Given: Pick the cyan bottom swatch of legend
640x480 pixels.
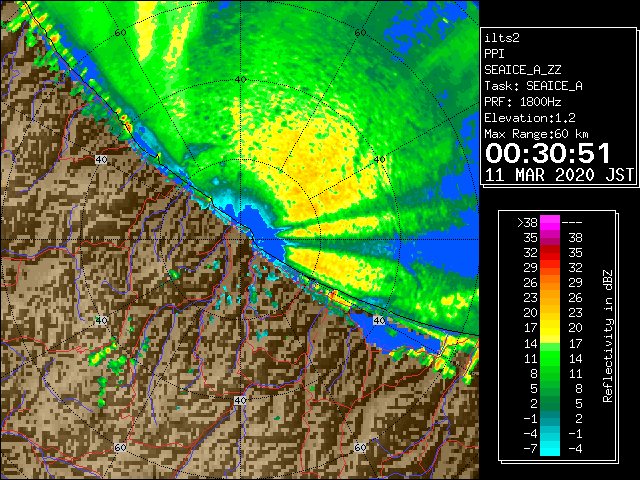Looking at the screenshot, I should [x=550, y=449].
